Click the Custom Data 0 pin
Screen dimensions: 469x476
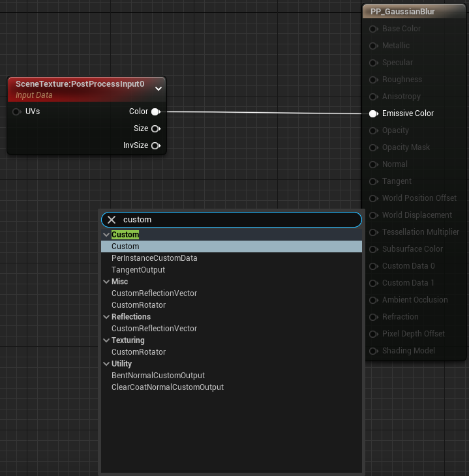click(373, 266)
